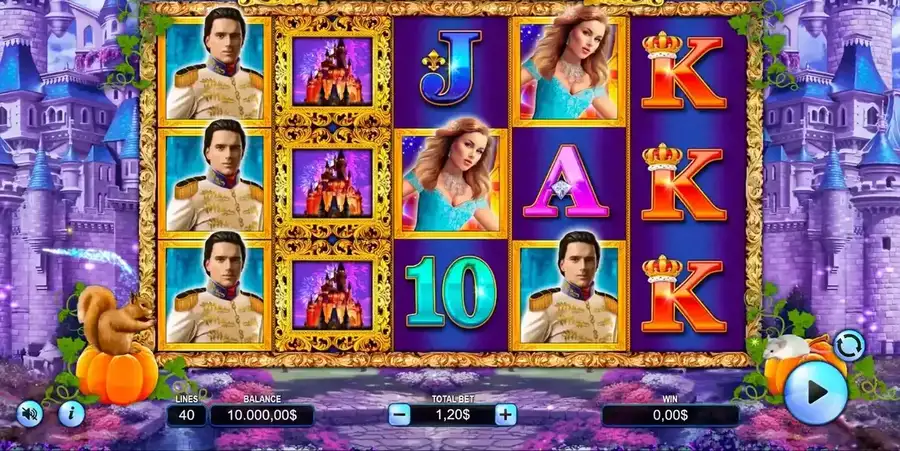Decrease total bet with minus button
The width and height of the screenshot is (900, 451).
pyautogui.click(x=399, y=414)
